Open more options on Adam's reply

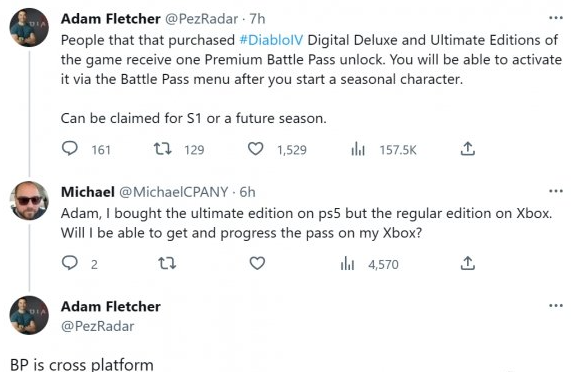556,305
